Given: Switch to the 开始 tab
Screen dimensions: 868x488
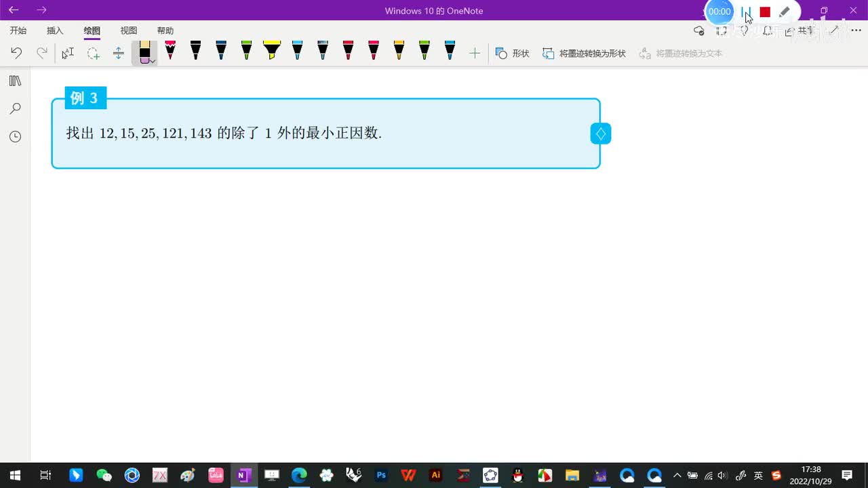Looking at the screenshot, I should point(18,30).
